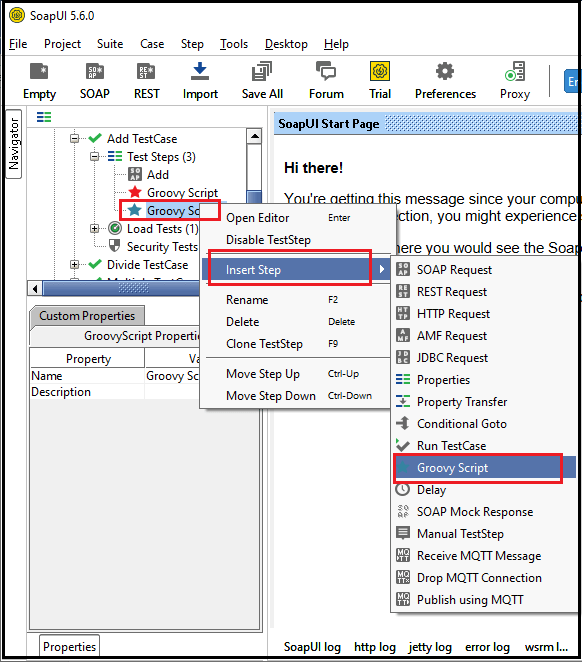Choose Delete from context menu
The image size is (582, 662).
click(297, 322)
